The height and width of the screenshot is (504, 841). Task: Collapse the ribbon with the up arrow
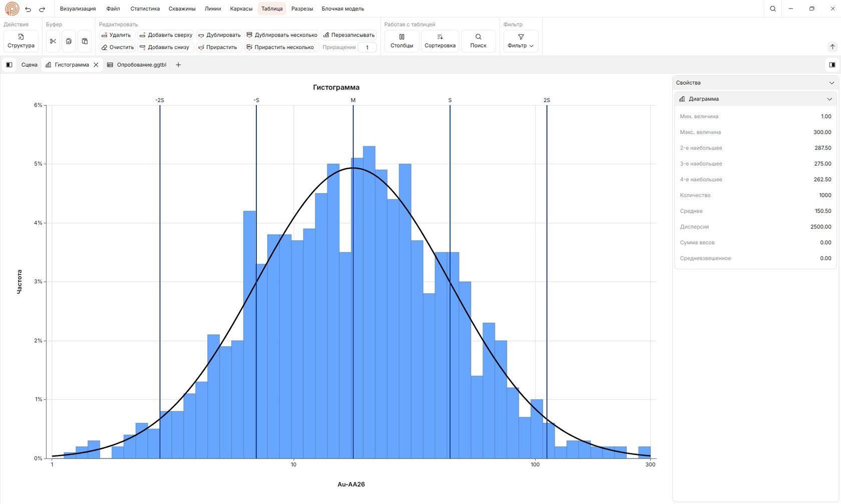point(832,47)
